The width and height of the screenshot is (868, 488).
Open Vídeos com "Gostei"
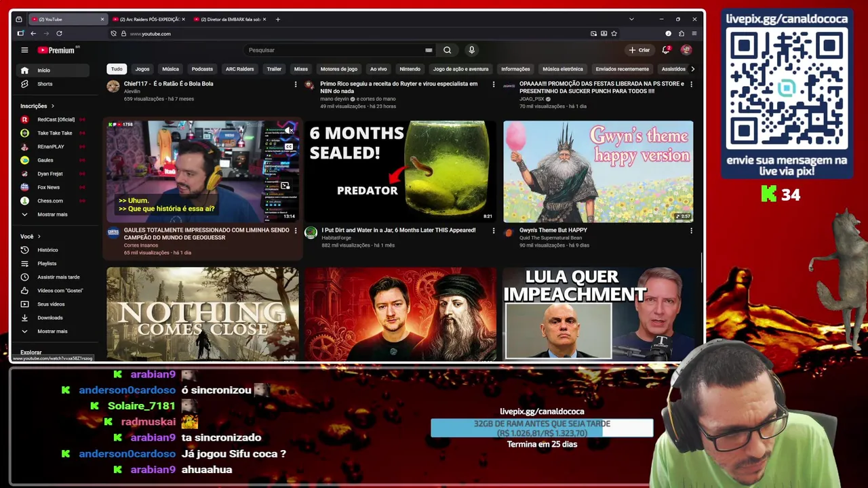[54, 291]
